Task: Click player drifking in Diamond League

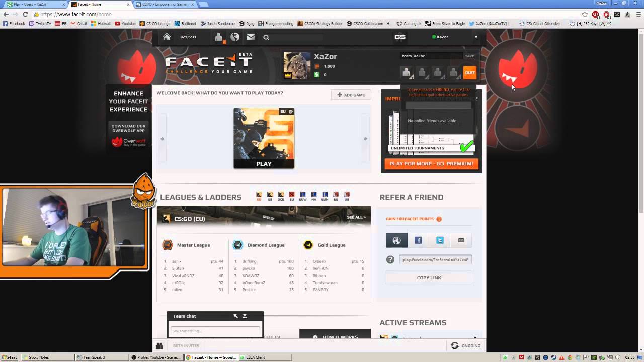Action: [249, 261]
